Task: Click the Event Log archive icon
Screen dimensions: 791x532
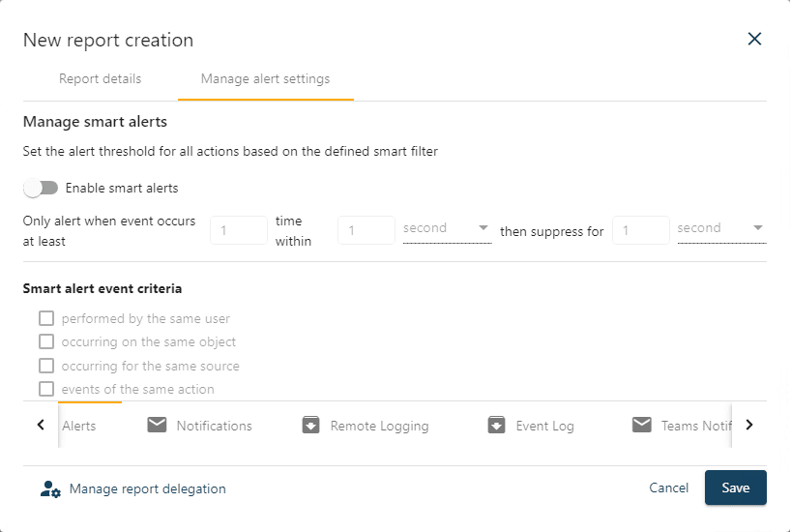Action: [496, 426]
